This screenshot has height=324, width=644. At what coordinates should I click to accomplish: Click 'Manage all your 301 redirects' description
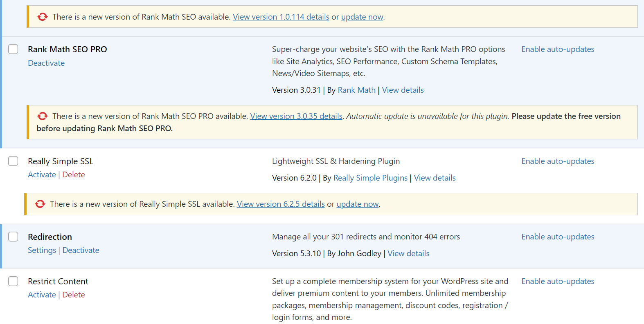366,237
